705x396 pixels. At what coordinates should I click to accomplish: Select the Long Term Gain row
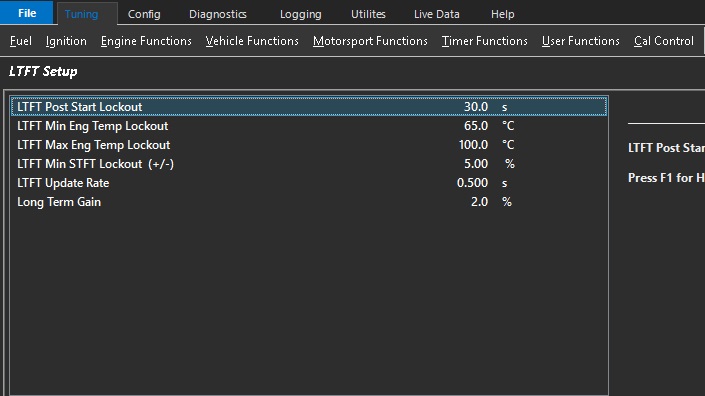[309, 202]
